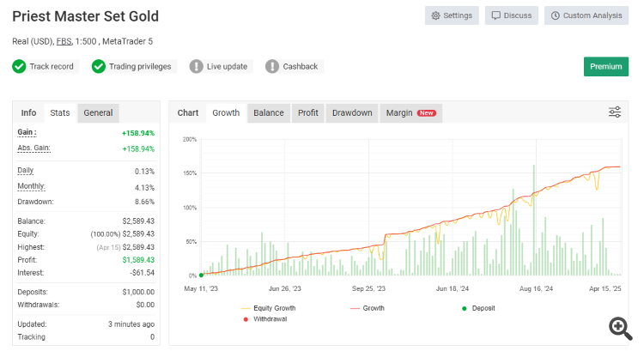This screenshot has width=644, height=351.
Task: Click the Interest -$61.54 value
Action: tap(142, 273)
